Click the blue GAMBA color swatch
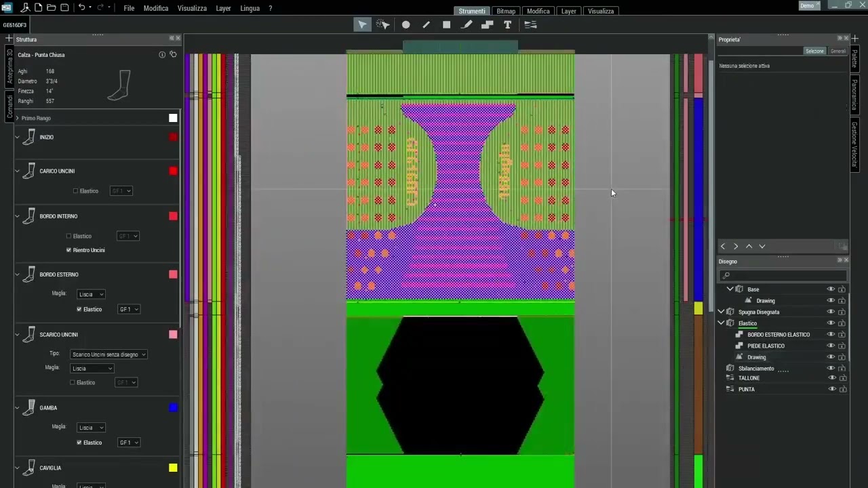 (173, 407)
